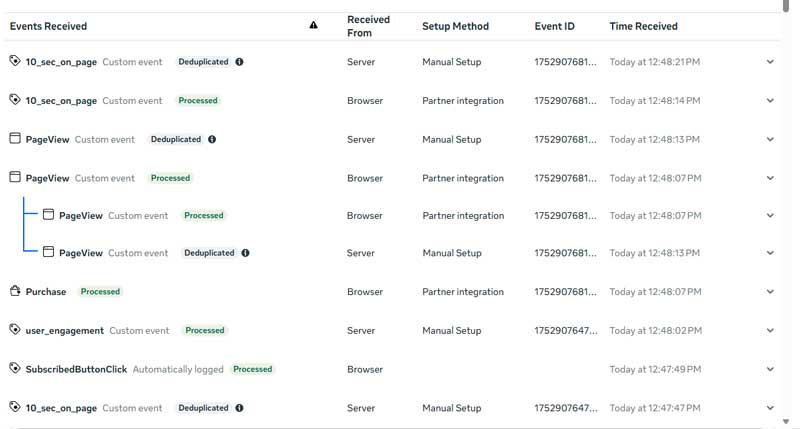Click the SubscribedButtonClick tag icon

pyautogui.click(x=15, y=368)
